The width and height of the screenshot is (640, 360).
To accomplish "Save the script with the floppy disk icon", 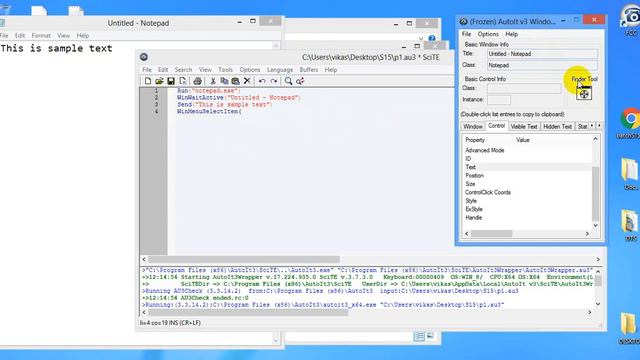I will click(x=171, y=81).
